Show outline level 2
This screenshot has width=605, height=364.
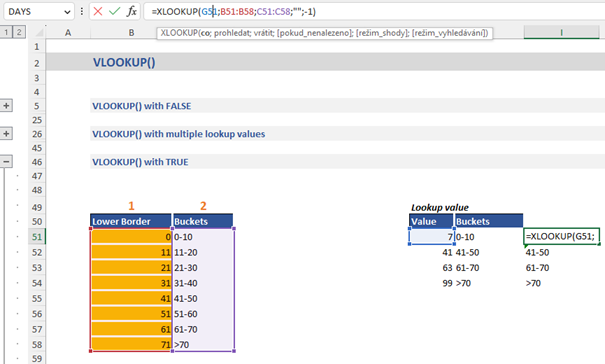[x=19, y=32]
